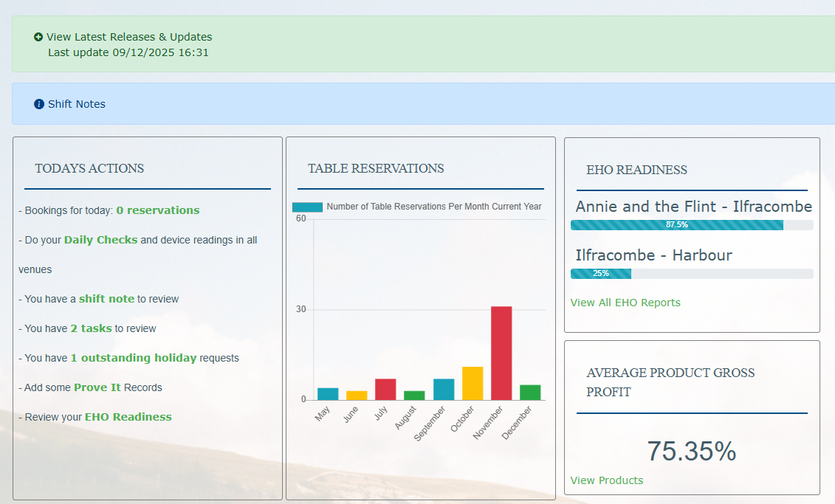
Task: Click the plus icon beside View Latest Releases
Action: 38,37
